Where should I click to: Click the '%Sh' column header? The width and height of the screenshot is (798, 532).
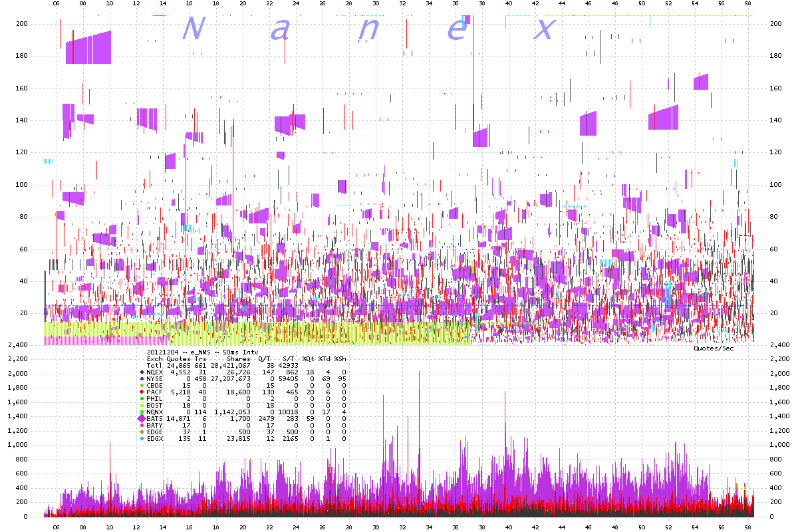pyautogui.click(x=340, y=358)
